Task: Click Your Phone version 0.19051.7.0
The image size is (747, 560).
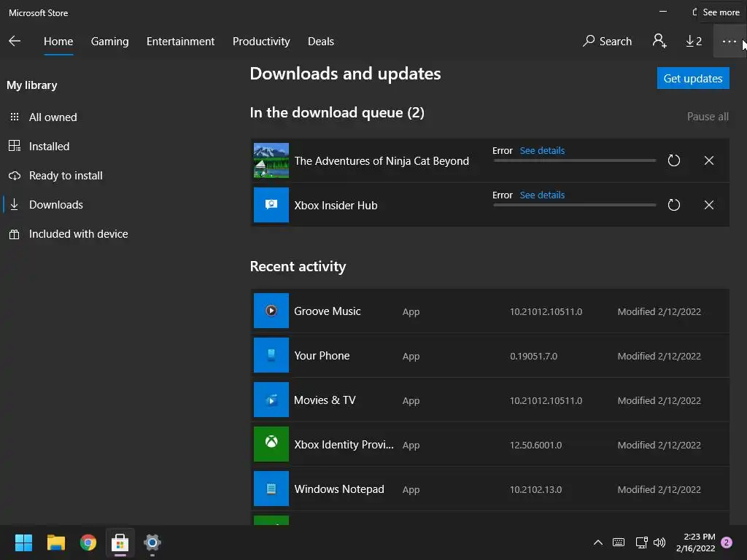Action: tap(533, 356)
